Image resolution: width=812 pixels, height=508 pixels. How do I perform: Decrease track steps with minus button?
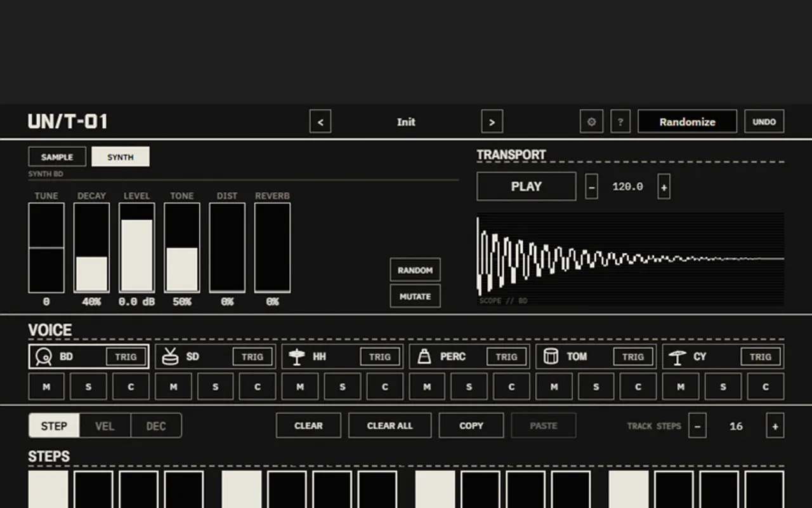pyautogui.click(x=697, y=426)
